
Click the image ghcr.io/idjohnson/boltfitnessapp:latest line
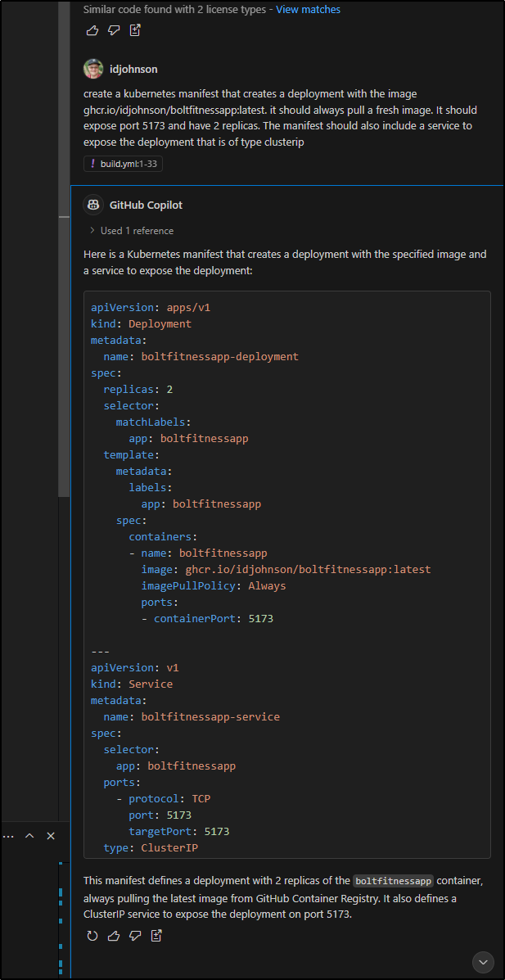click(x=286, y=569)
